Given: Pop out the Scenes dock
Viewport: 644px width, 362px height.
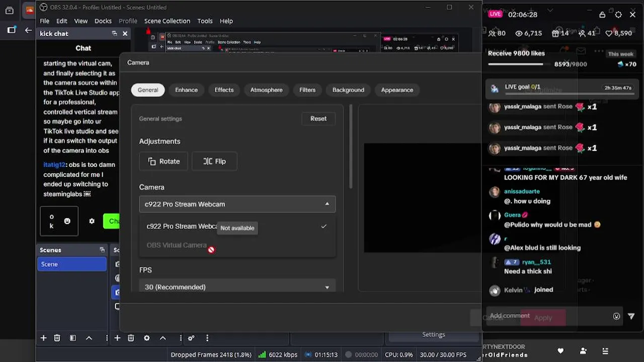Looking at the screenshot, I should 102,250.
